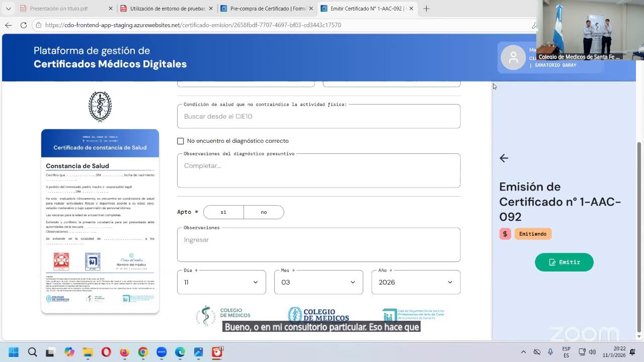644x362 pixels.
Task: Reload the page
Action: tap(23, 25)
